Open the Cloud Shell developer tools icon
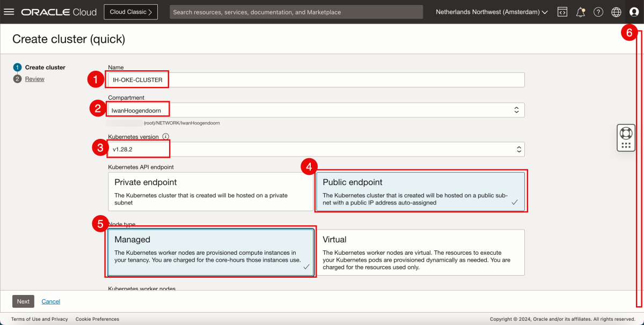The width and height of the screenshot is (644, 325). [562, 11]
